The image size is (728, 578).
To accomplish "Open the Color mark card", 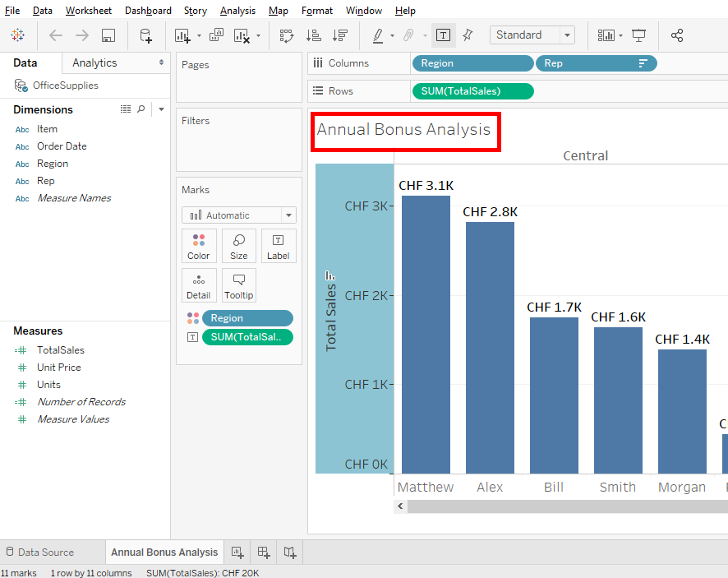I will (x=199, y=245).
